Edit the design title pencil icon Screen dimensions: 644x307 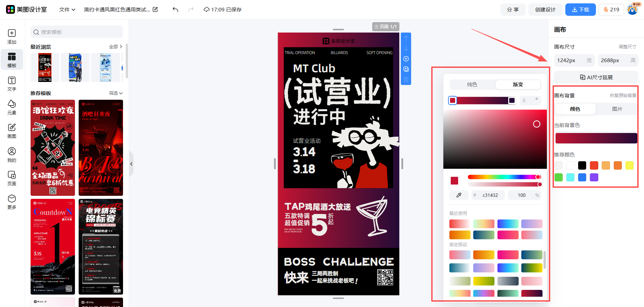pos(155,9)
